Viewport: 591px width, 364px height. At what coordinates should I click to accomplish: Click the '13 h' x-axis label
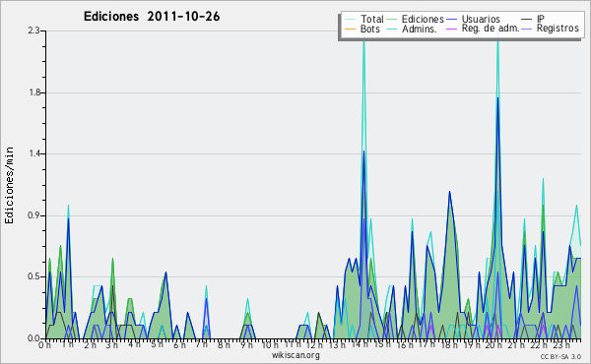337,344
